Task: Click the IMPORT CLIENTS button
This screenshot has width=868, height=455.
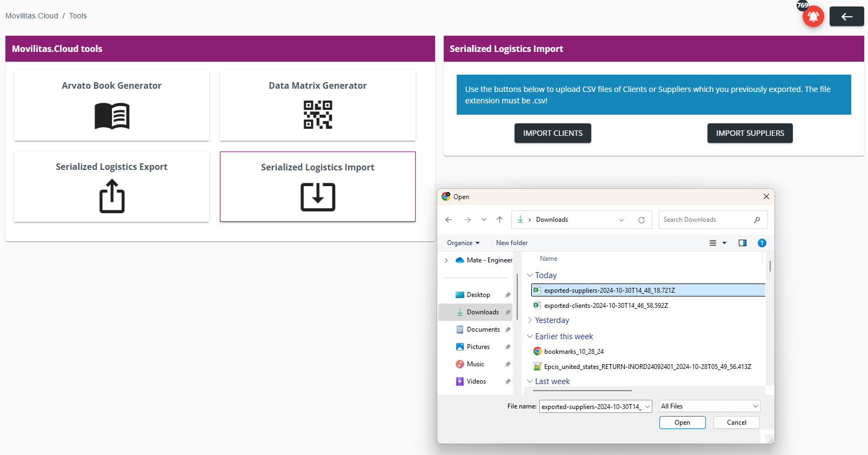Action: click(x=552, y=133)
